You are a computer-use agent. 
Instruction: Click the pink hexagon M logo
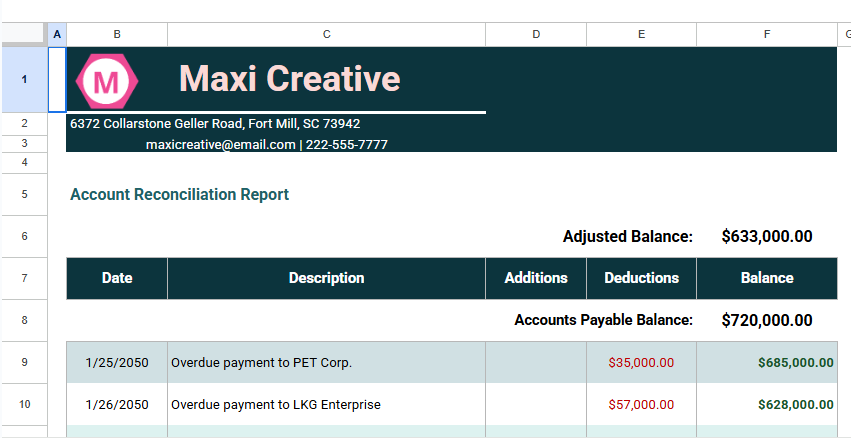106,81
